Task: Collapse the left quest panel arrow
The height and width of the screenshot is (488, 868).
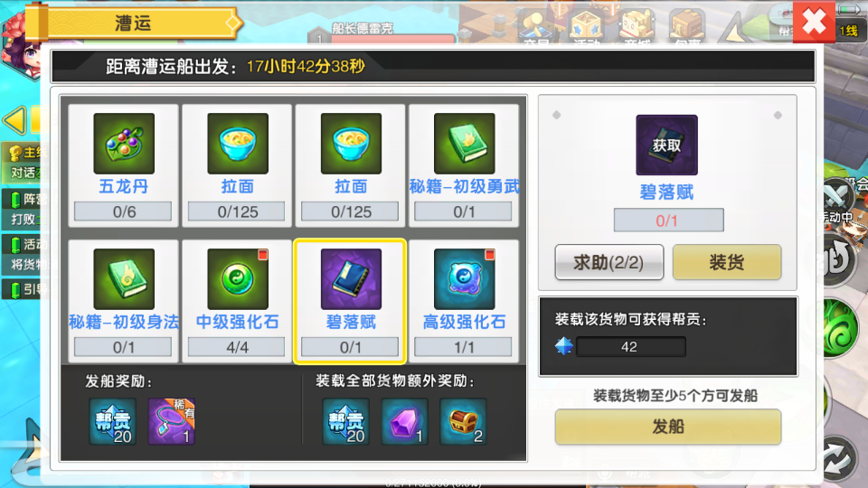Action: (15, 119)
